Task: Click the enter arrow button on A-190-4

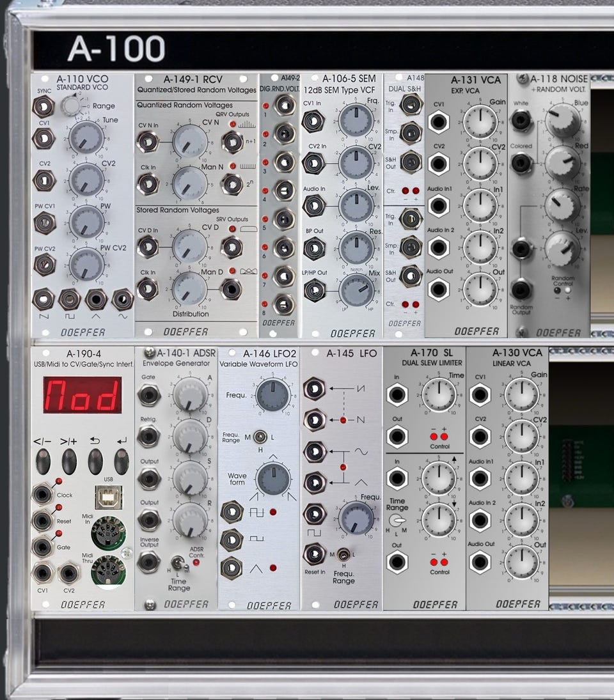Action: (122, 462)
